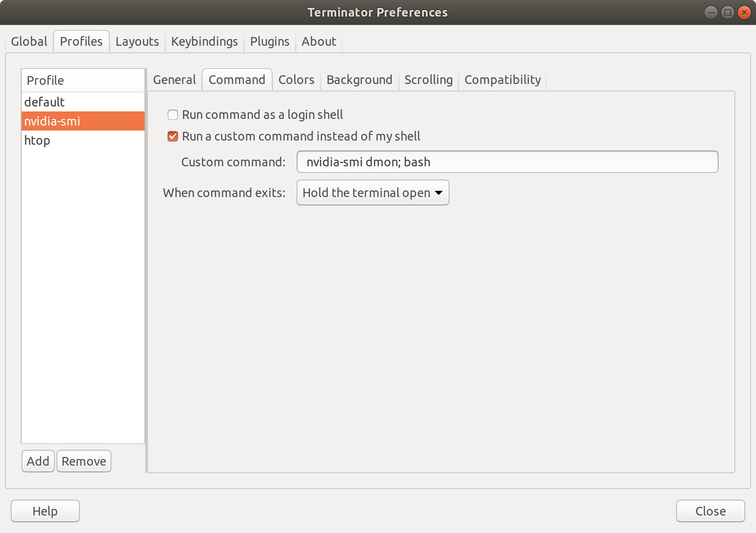Click into the Custom command text field
Viewport: 756px width, 533px height.
(507, 162)
